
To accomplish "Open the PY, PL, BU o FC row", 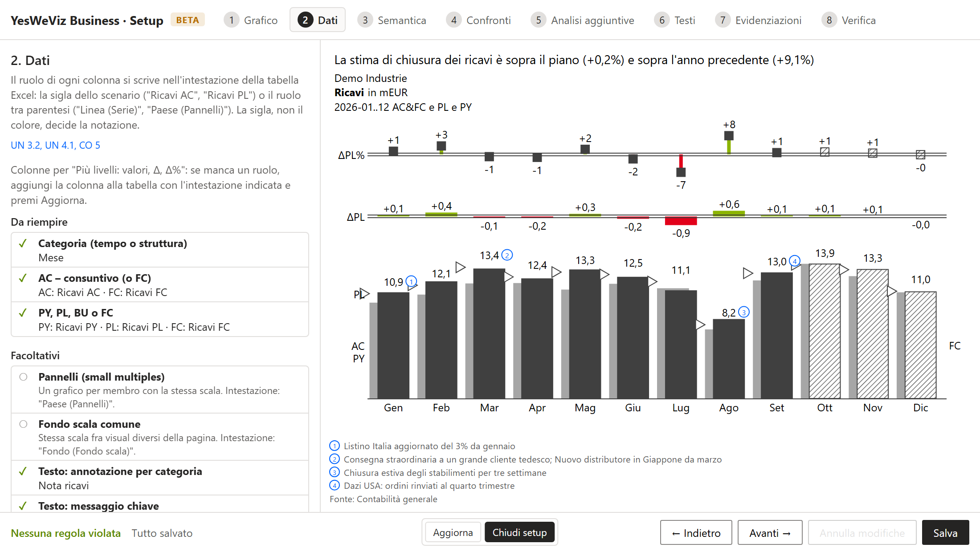I will pos(160,320).
